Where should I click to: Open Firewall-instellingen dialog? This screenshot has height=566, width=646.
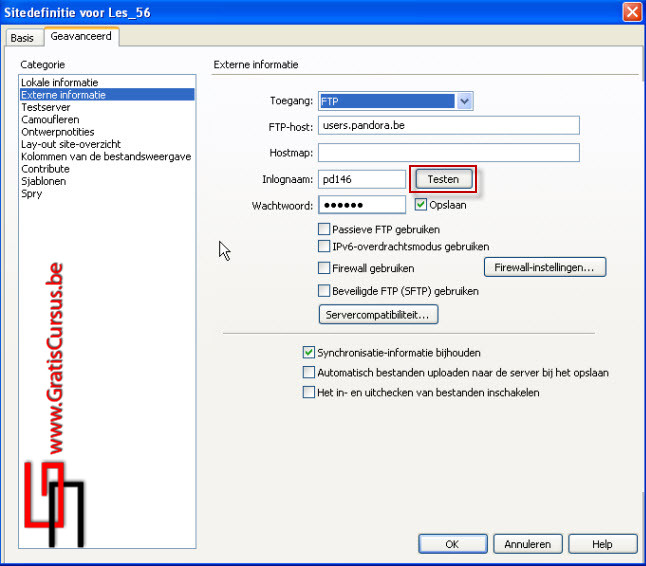point(545,267)
